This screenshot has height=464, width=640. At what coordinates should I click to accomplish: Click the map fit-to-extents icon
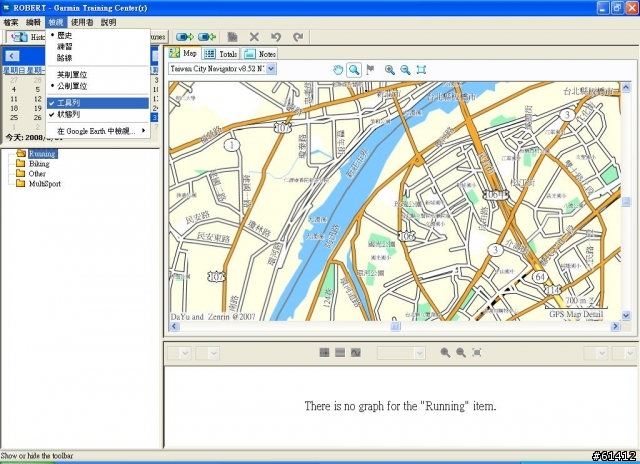pyautogui.click(x=421, y=70)
